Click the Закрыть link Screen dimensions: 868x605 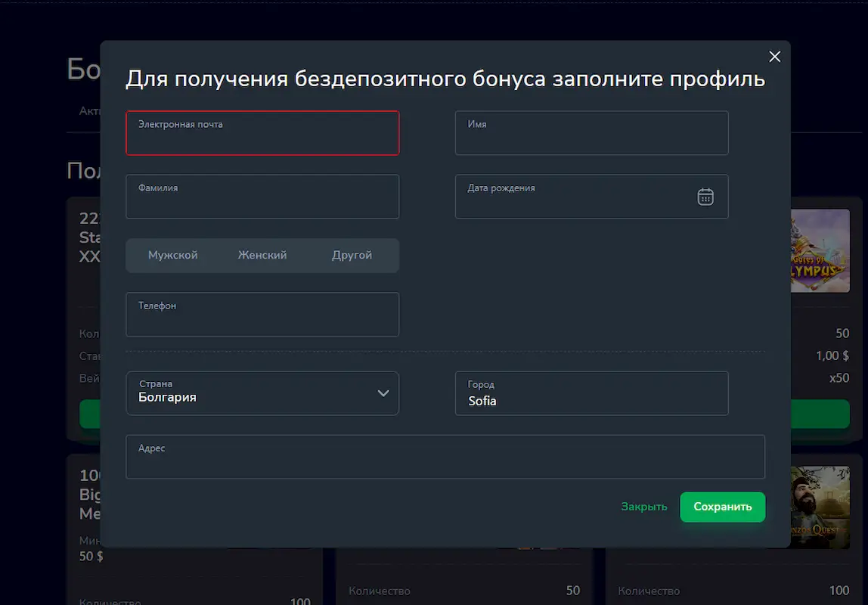(643, 506)
